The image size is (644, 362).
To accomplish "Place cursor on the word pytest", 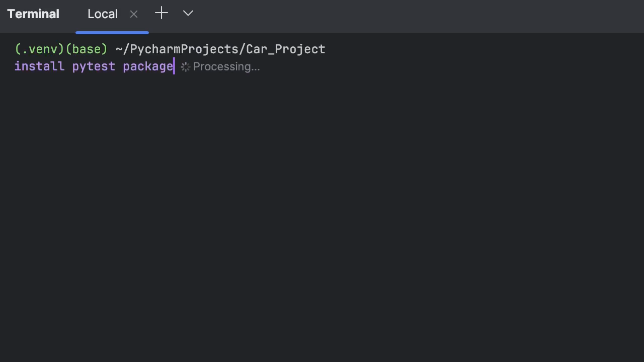I will click(94, 66).
